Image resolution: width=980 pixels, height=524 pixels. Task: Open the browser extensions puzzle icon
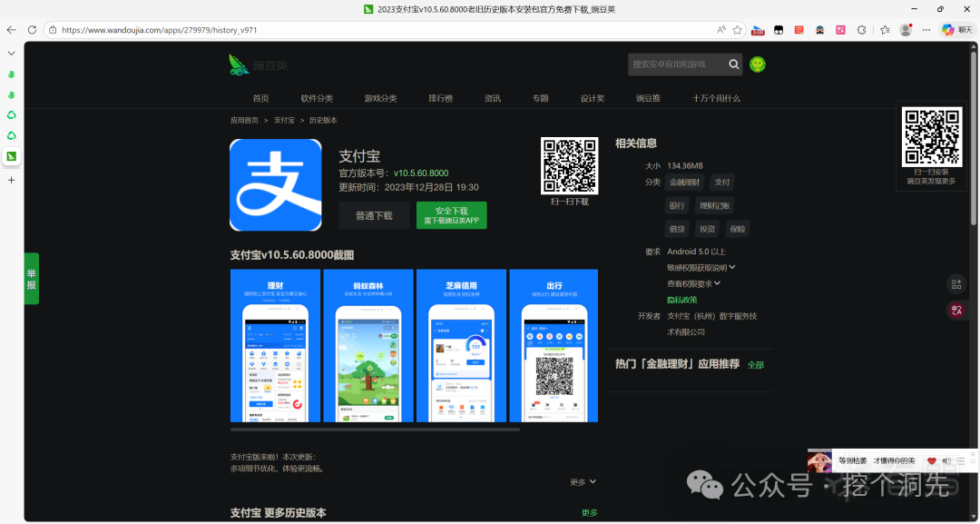[x=862, y=29]
